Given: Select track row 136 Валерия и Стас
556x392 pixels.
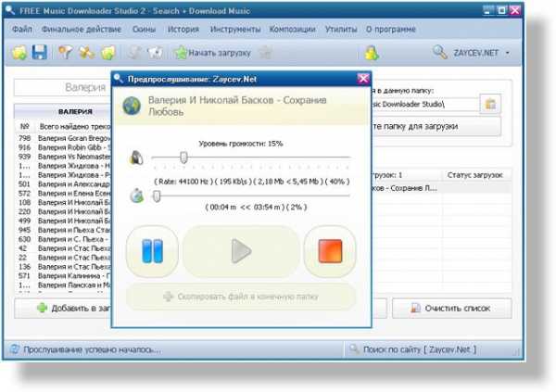Looking at the screenshot, I should pyautogui.click(x=64, y=267).
